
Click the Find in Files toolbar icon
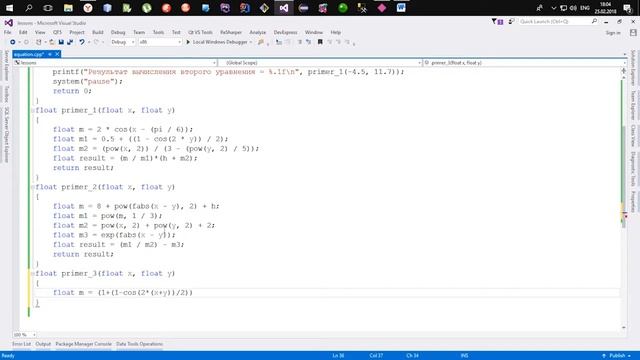260,42
